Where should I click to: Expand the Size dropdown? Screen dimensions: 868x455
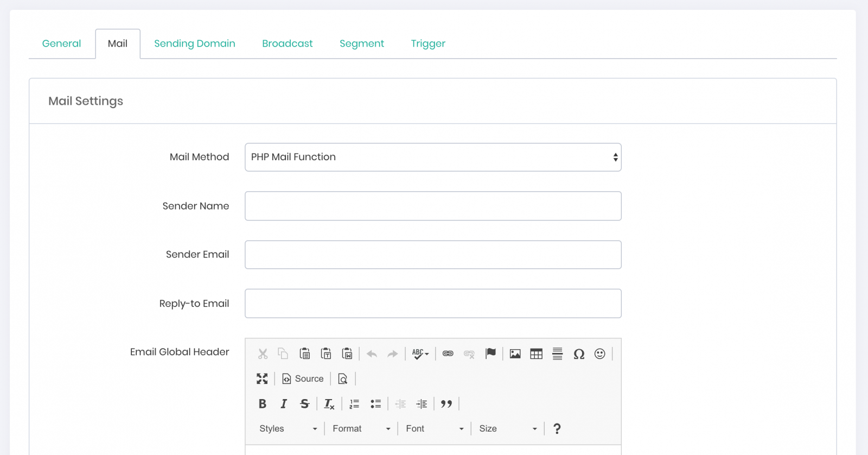[508, 429]
